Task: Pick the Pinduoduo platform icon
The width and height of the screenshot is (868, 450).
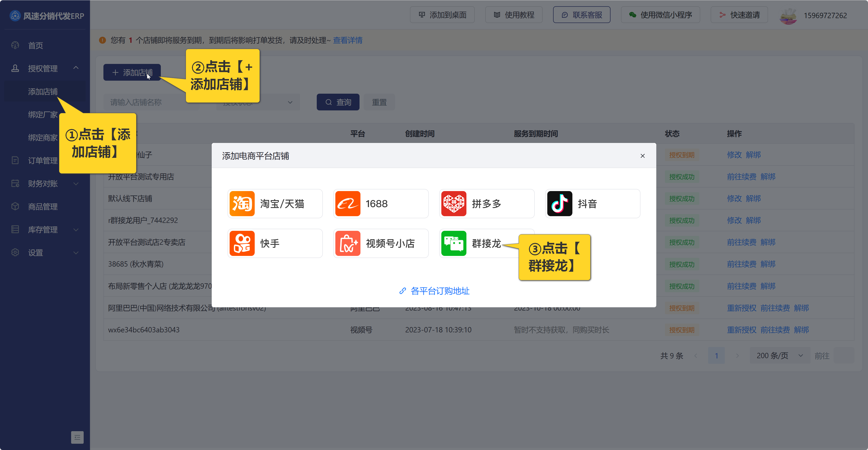Action: (x=454, y=204)
